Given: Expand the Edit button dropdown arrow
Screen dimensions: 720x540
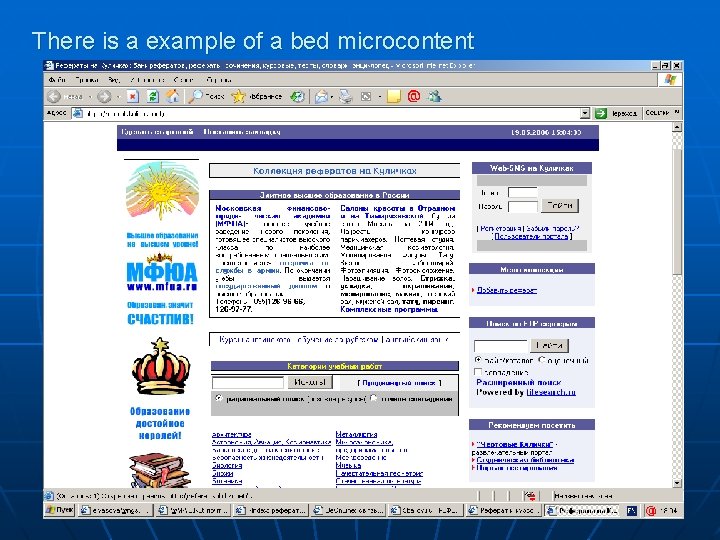Looking at the screenshot, I should pos(379,97).
